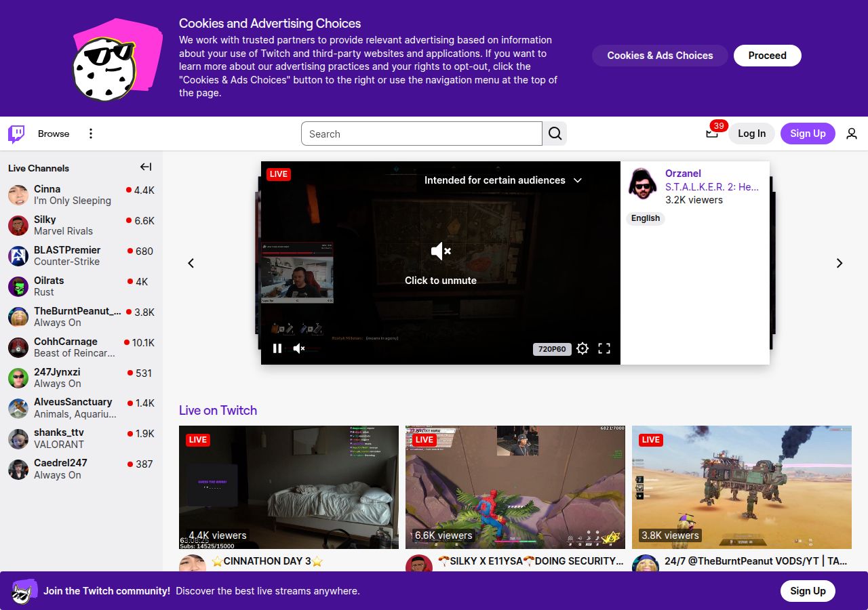Click Proceed on cookie banner

point(767,56)
